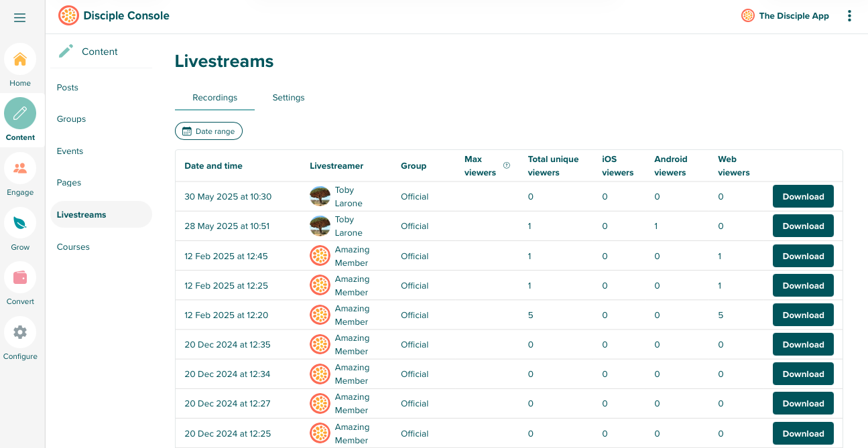Open The Disciple App switcher
868x448 pixels.
click(x=785, y=15)
